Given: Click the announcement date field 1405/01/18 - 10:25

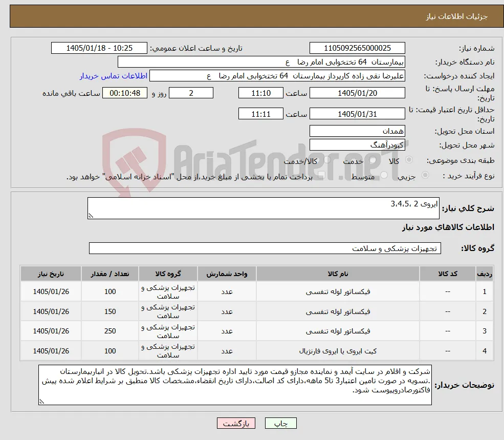Looking at the screenshot, I should point(99,48).
